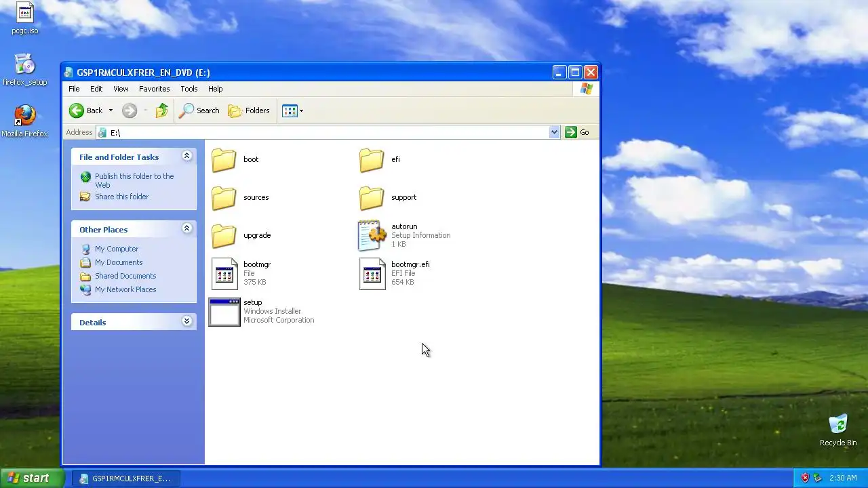Select the sources folder icon
The width and height of the screenshot is (868, 488).
[224, 198]
